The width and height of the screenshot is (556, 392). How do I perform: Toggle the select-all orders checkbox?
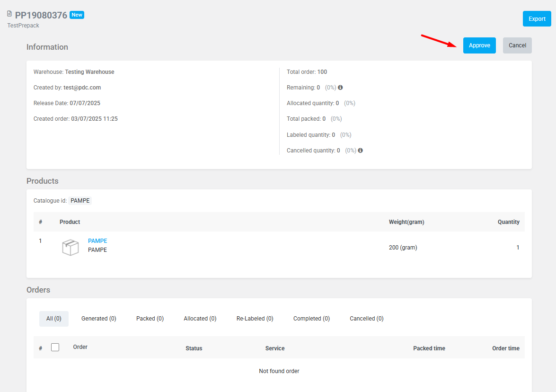pyautogui.click(x=55, y=347)
